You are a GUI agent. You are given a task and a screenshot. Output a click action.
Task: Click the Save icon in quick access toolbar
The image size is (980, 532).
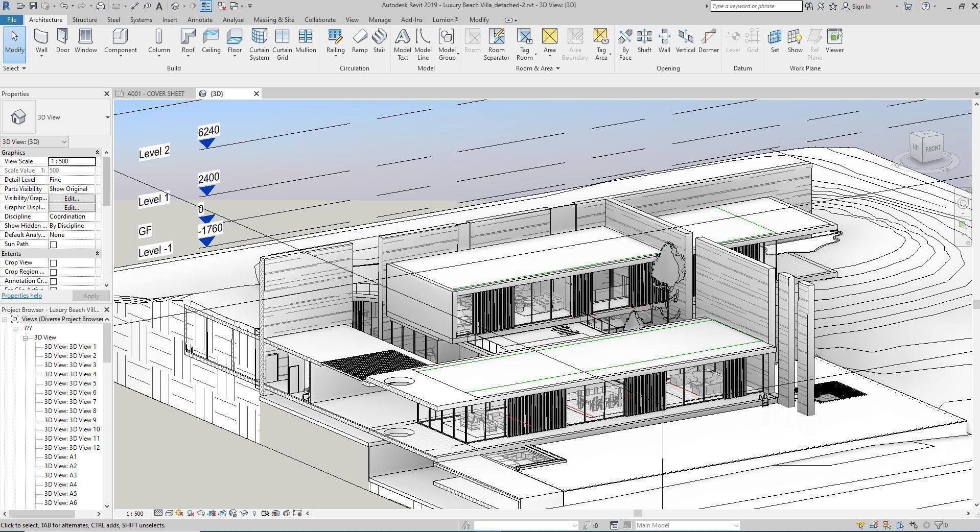tap(33, 6)
